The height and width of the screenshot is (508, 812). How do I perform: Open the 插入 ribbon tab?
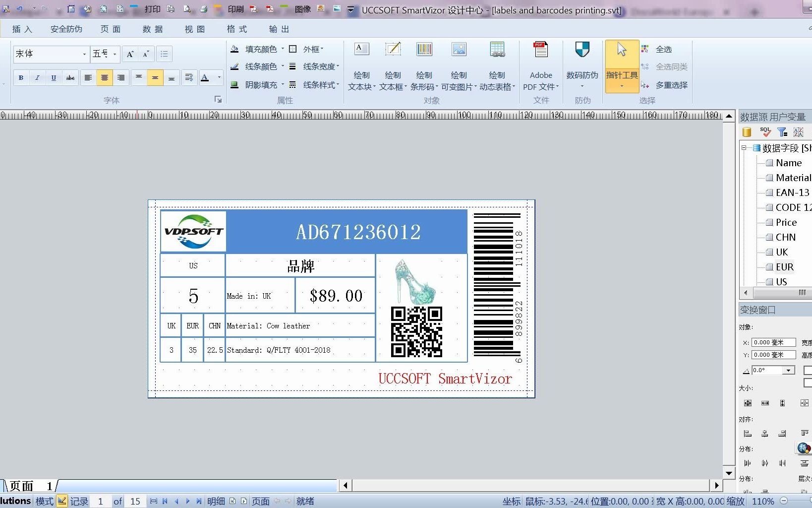click(x=22, y=29)
